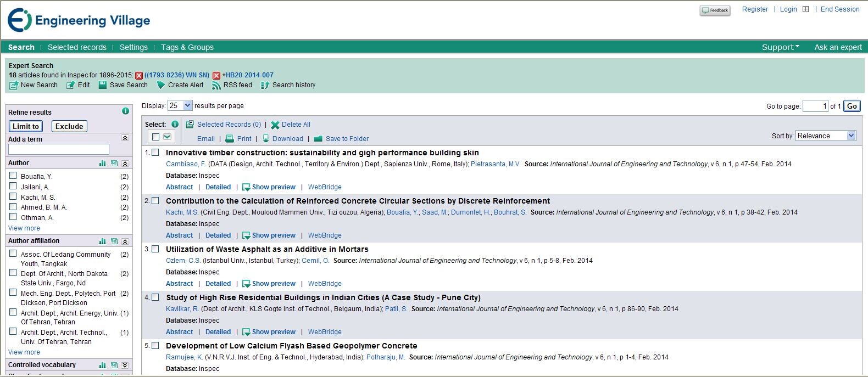The image size is (868, 377).
Task: Check the Bouafia, Y. author checkbox
Action: click(x=13, y=176)
